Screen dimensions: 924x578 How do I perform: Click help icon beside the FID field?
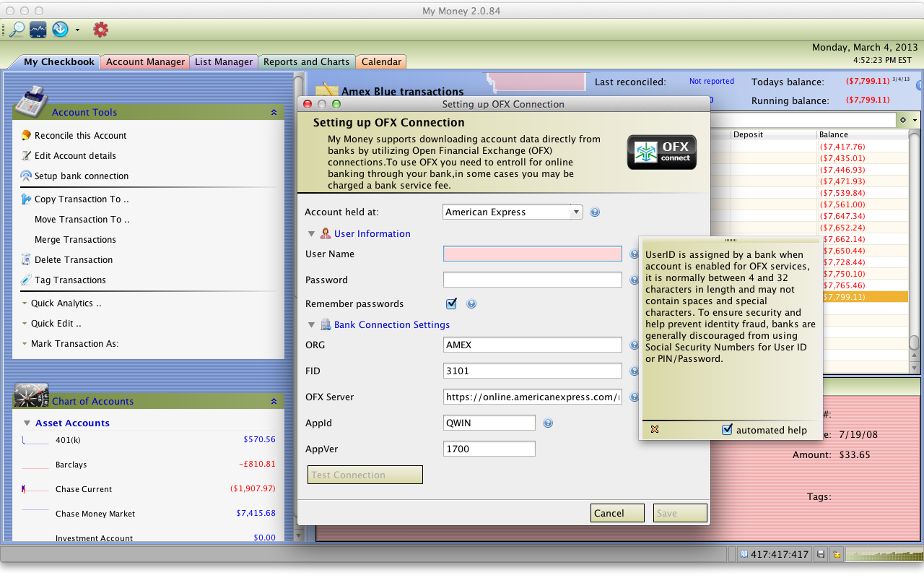(634, 371)
